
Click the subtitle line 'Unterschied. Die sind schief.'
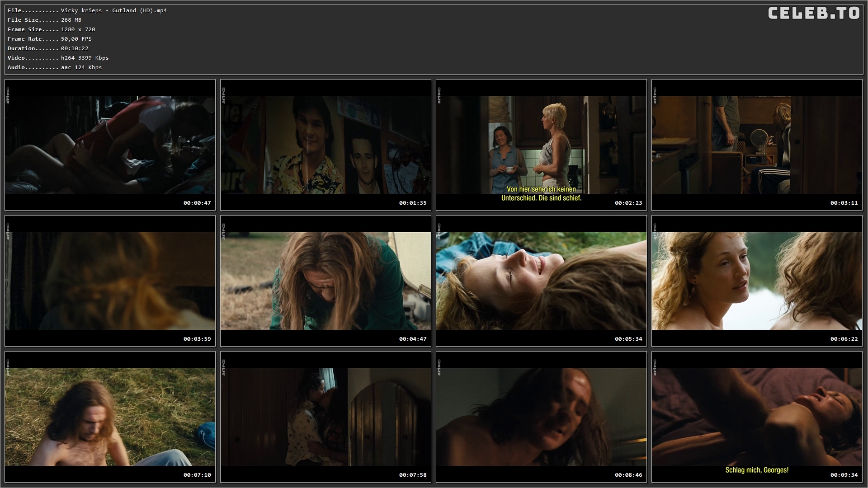coord(541,198)
